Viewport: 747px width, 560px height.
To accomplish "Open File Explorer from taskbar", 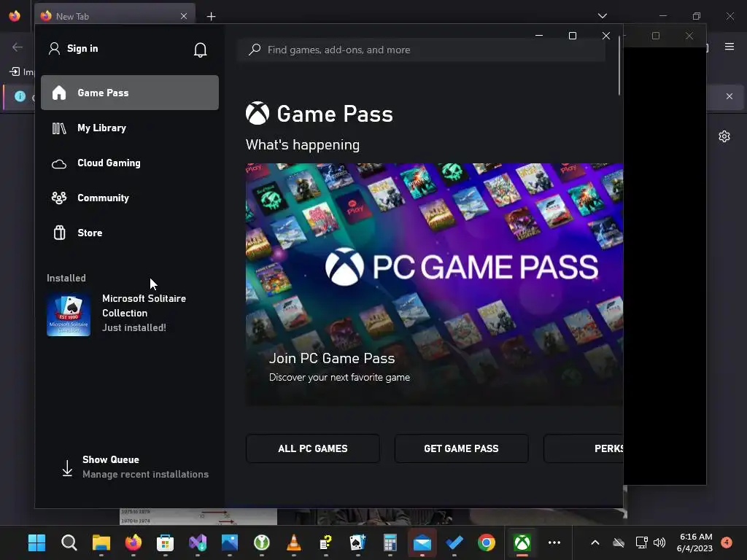I will pyautogui.click(x=101, y=542).
